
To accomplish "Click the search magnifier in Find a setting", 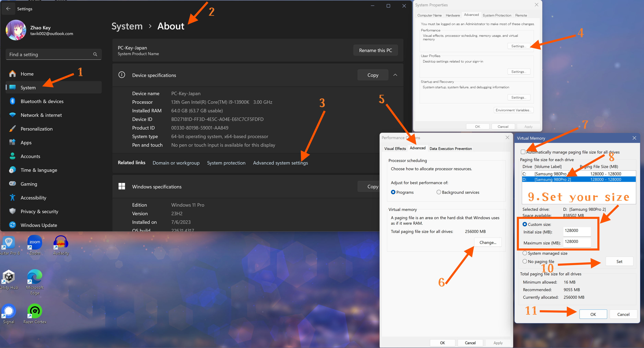I will pyautogui.click(x=95, y=54).
